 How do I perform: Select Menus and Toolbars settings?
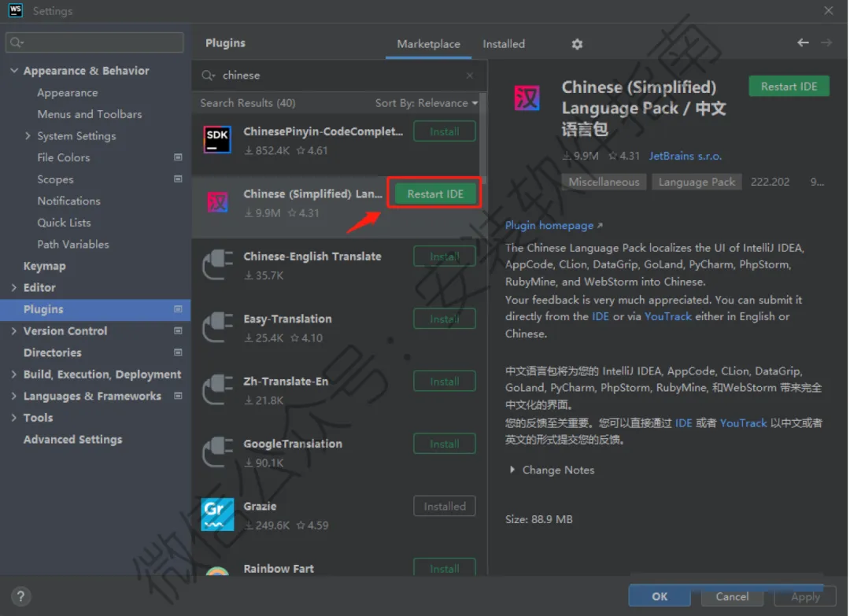coord(90,114)
